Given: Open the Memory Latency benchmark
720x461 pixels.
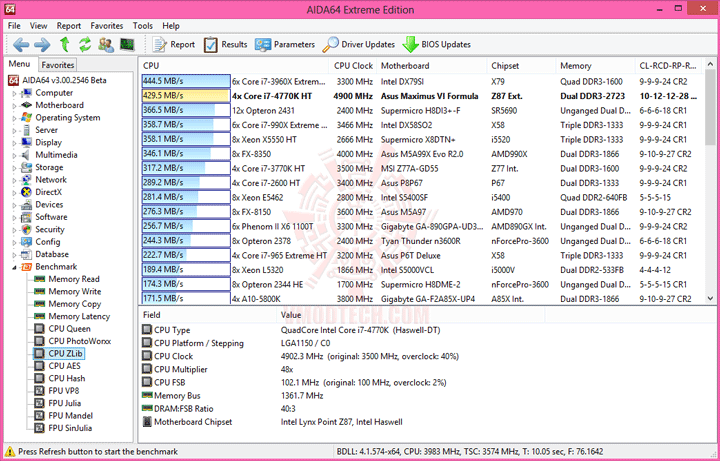Looking at the screenshot, I should point(79,316).
